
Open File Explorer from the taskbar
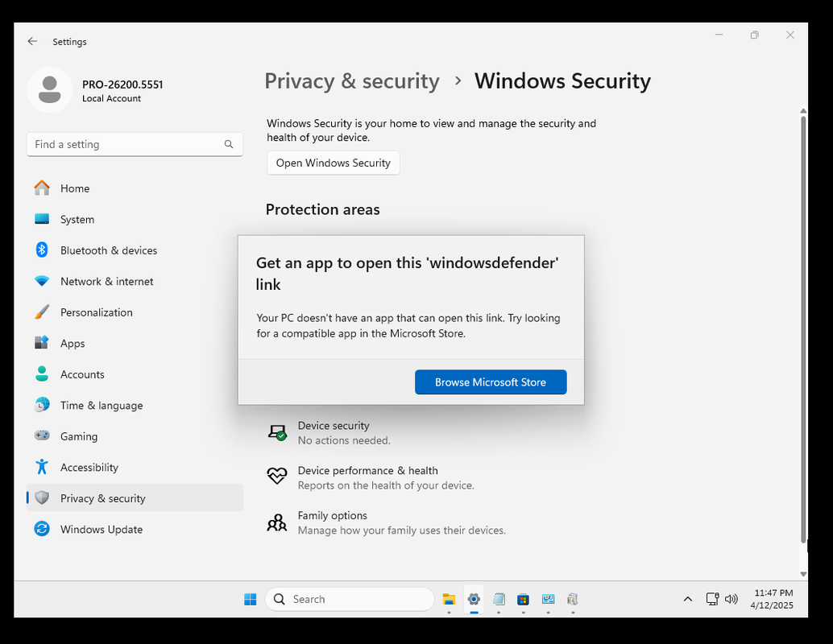click(x=449, y=599)
